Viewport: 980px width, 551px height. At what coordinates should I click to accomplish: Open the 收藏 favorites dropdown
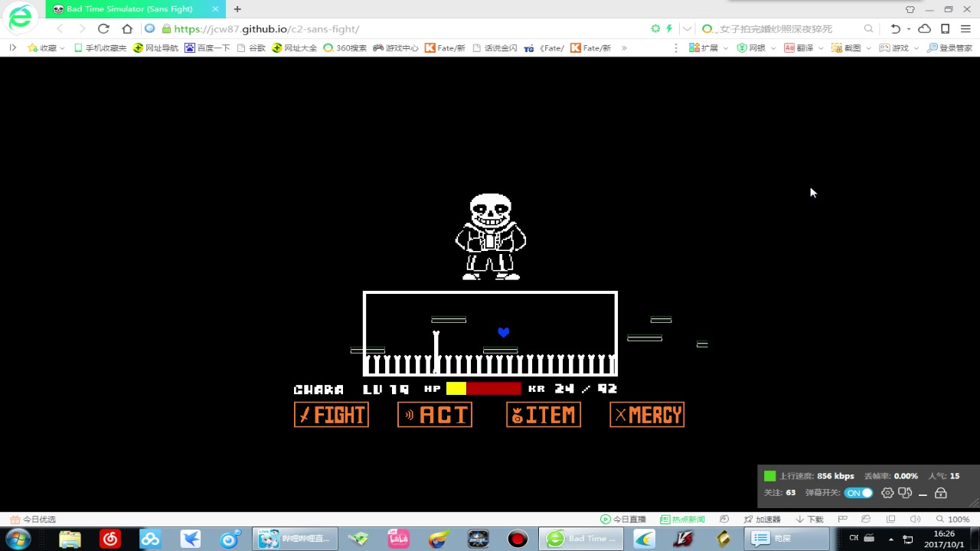click(x=47, y=47)
